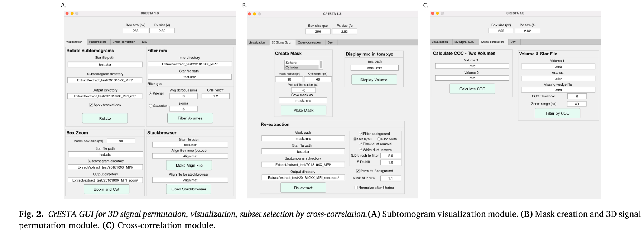Uncheck the Permute Background checkbox
The image size is (644, 237).
pyautogui.click(x=358, y=171)
